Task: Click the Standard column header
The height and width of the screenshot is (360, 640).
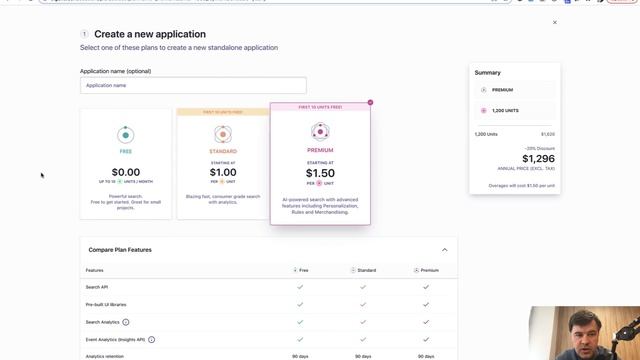Action: (364, 270)
